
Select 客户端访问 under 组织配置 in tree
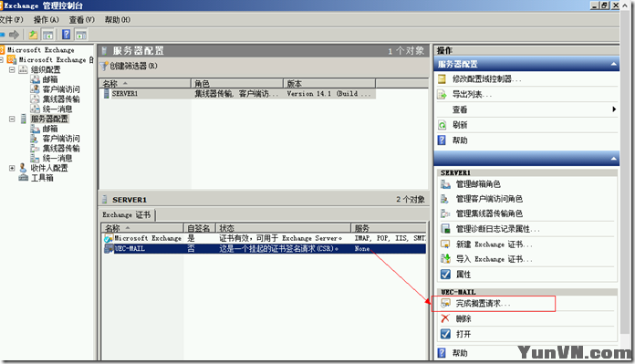pyautogui.click(x=61, y=89)
